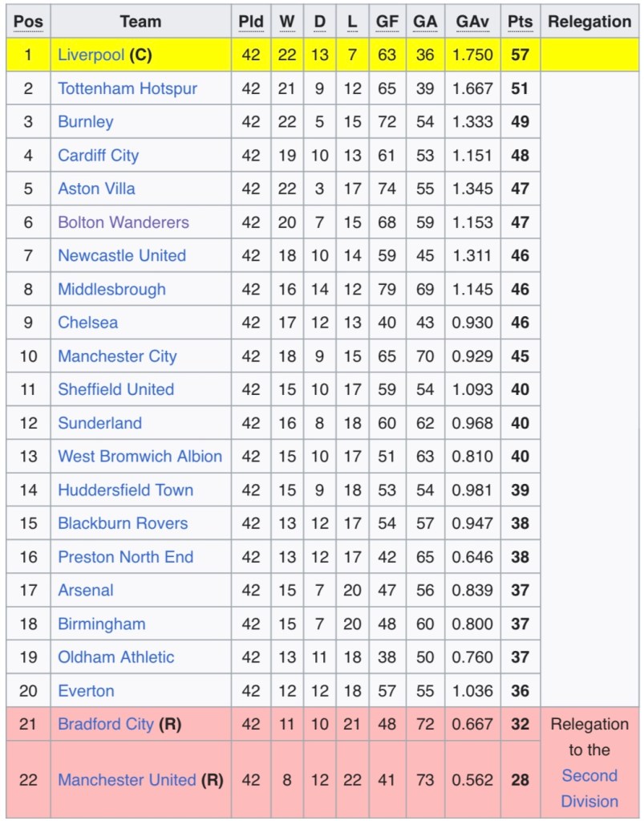Follow the Cardiff City link

[x=98, y=156]
